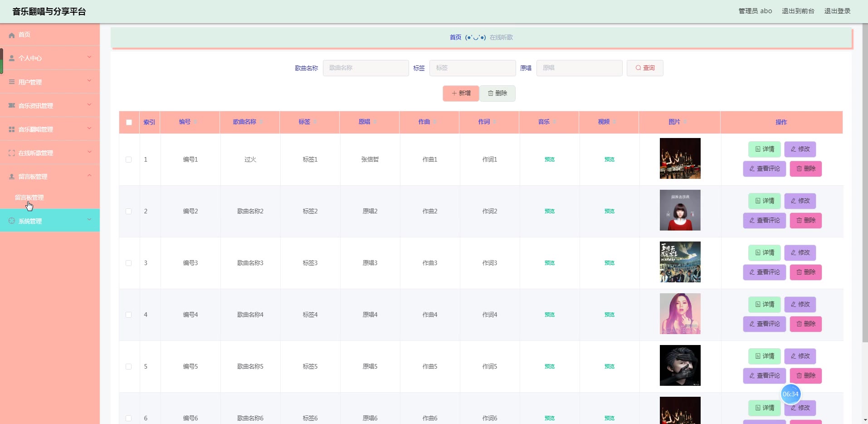
Task: Click the home icon in the sidebar
Action: pos(12,35)
